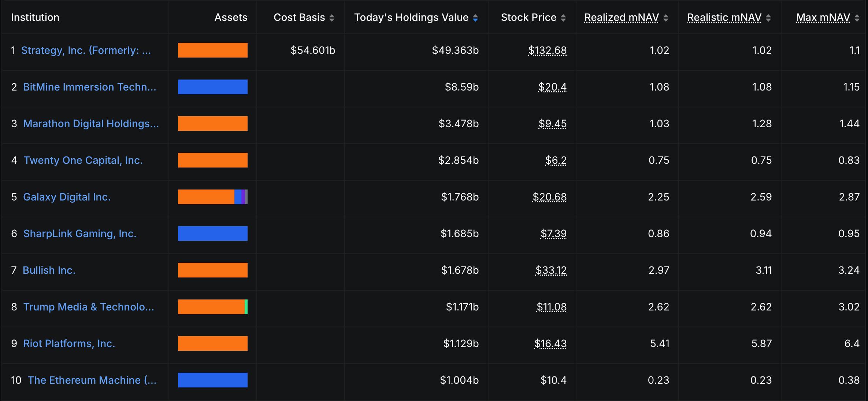
Task: Open Marathon Digital Holdings link
Action: pos(91,124)
